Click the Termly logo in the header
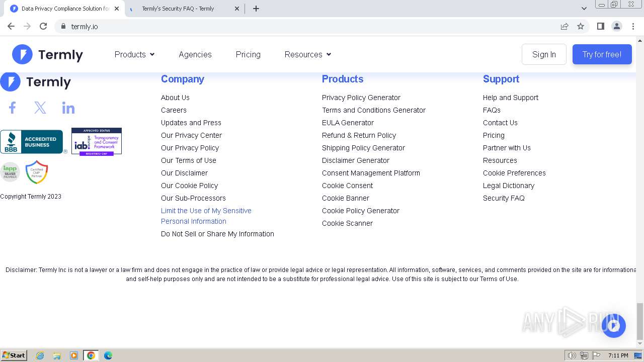The image size is (644, 362). (48, 54)
